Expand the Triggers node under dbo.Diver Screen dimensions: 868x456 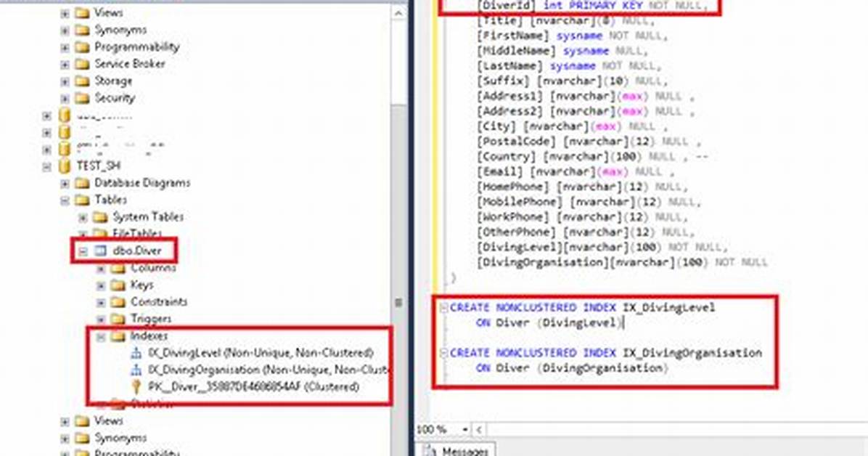pos(101,319)
